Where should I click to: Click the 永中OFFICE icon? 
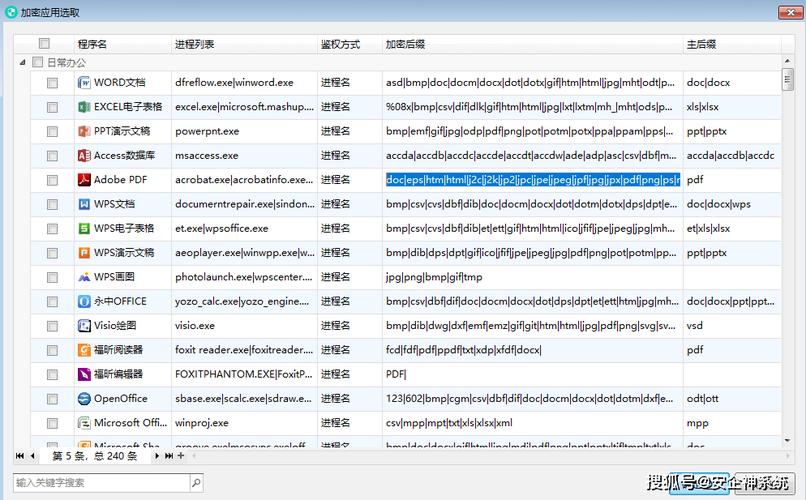pyautogui.click(x=84, y=301)
